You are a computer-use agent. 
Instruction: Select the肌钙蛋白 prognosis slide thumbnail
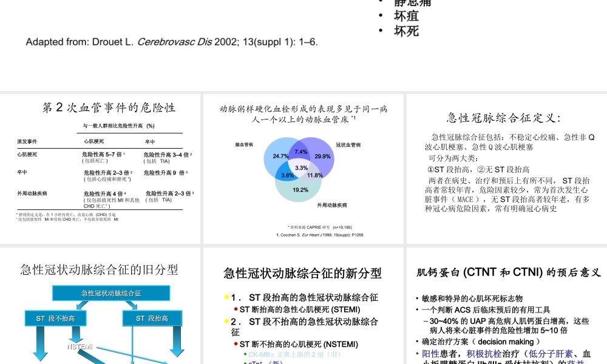pos(507,303)
